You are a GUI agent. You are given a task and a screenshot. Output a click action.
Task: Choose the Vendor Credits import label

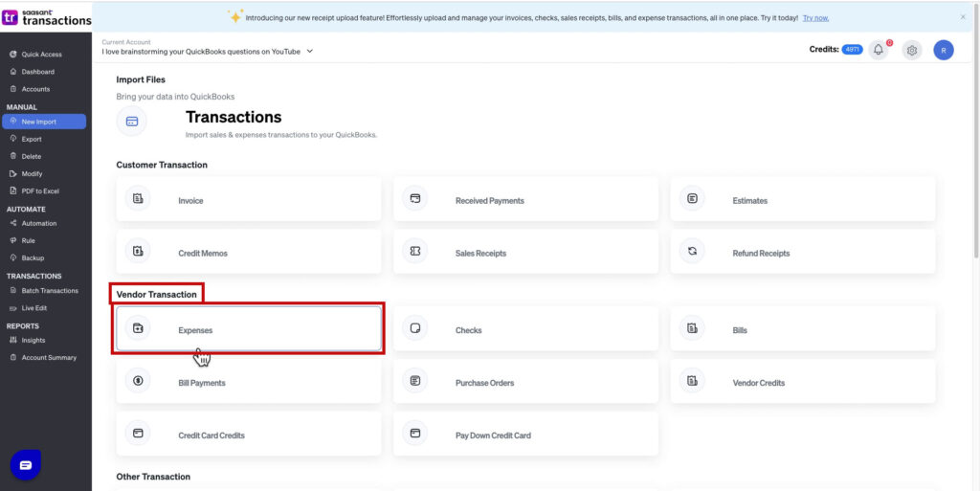click(759, 383)
